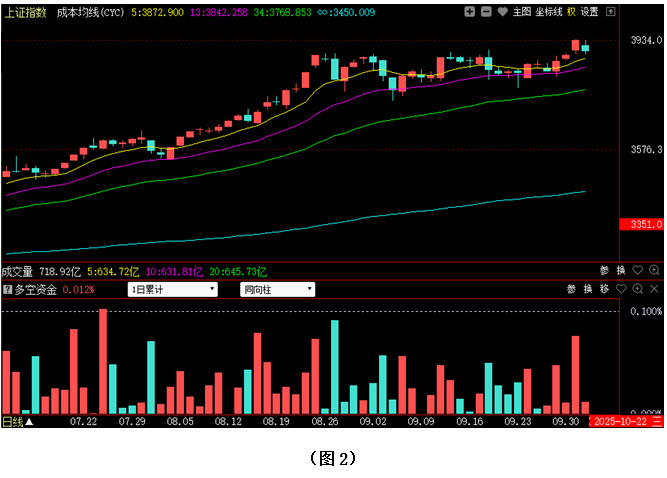Click the minus zoom-out icon in top toolbar
The height and width of the screenshot is (478, 667).
pos(485,12)
